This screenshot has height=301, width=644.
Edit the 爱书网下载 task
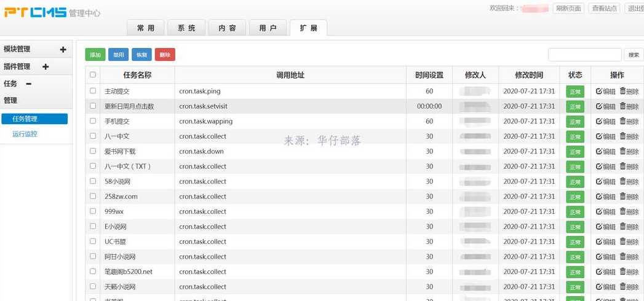[606, 151]
